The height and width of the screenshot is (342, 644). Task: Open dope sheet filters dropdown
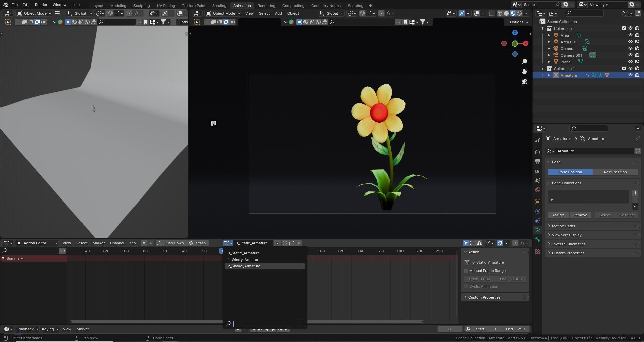click(x=490, y=243)
